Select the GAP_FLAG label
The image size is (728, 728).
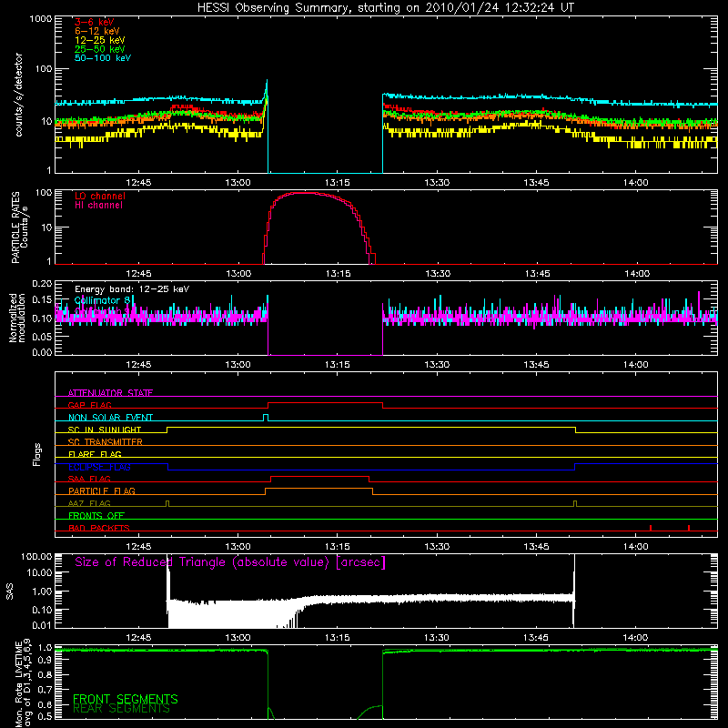click(89, 405)
